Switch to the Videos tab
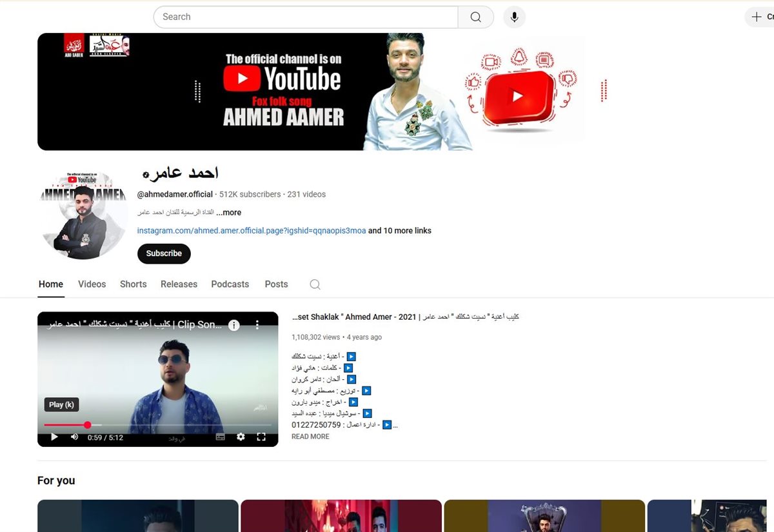Viewport: 774px width, 532px height. pyautogui.click(x=92, y=284)
